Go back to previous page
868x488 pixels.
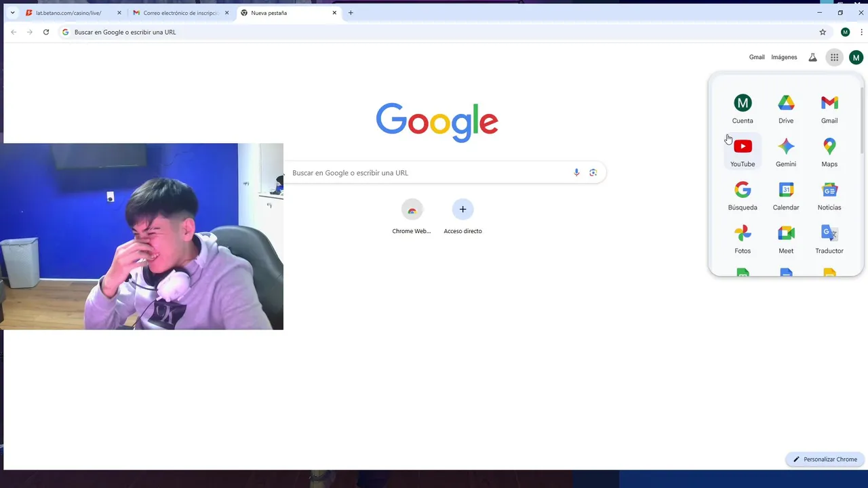tap(14, 32)
